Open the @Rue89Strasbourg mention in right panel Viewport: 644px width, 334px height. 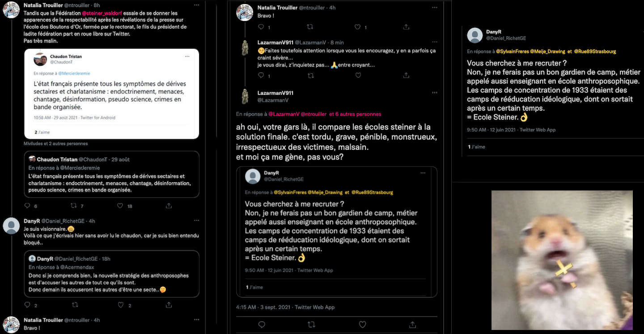tap(595, 51)
